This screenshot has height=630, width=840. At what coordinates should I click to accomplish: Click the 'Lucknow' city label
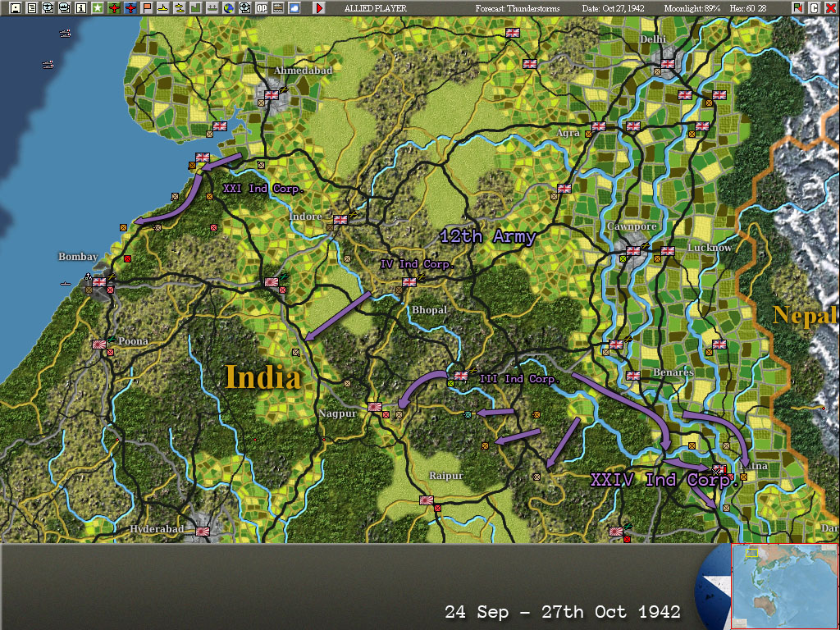710,248
